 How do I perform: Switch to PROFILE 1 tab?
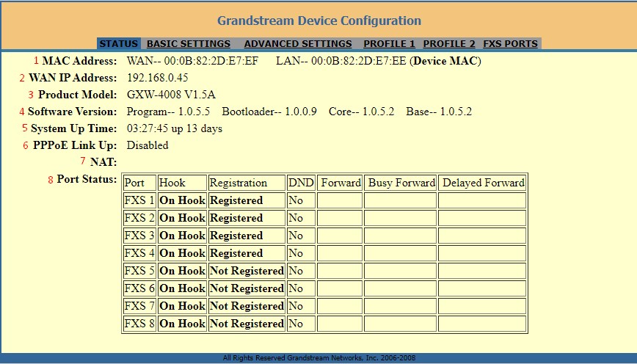[389, 44]
